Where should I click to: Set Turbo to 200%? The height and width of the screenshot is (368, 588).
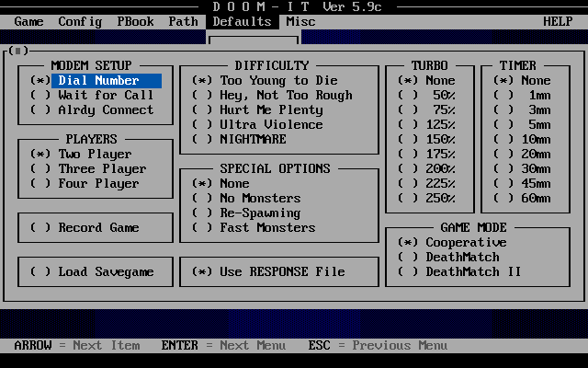(x=426, y=168)
